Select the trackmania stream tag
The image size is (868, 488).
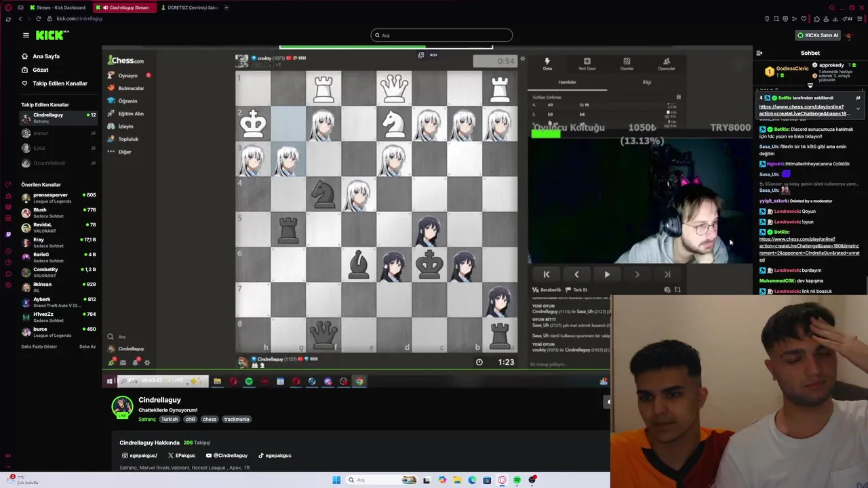point(237,419)
